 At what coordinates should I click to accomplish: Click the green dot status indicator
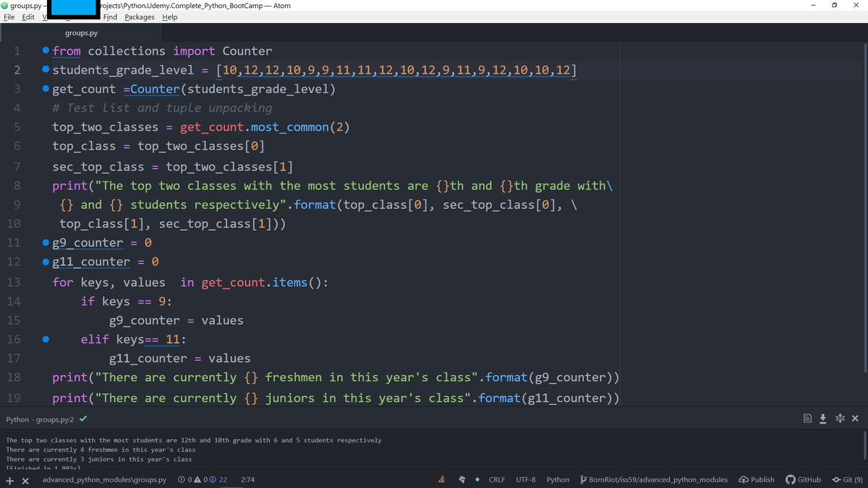coord(477,480)
